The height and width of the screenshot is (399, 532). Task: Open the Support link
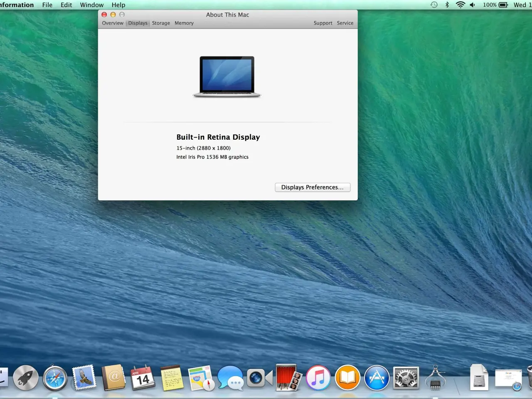click(323, 23)
